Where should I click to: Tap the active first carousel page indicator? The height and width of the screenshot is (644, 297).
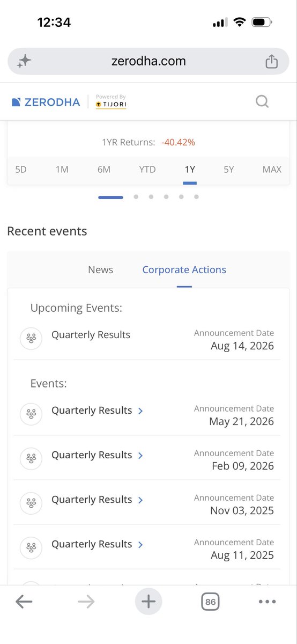pyautogui.click(x=110, y=197)
